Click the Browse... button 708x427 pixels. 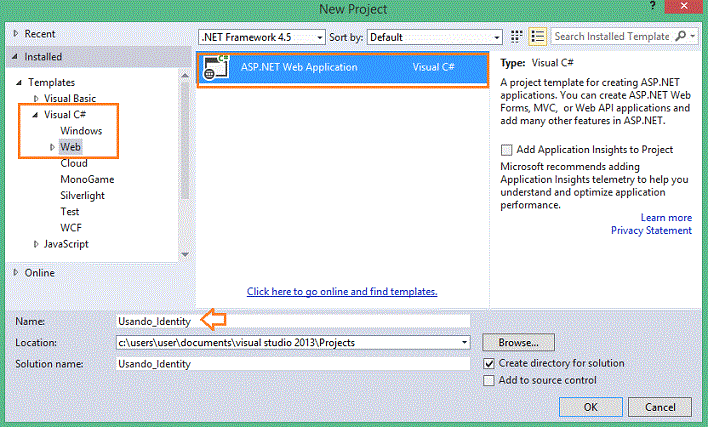click(518, 343)
